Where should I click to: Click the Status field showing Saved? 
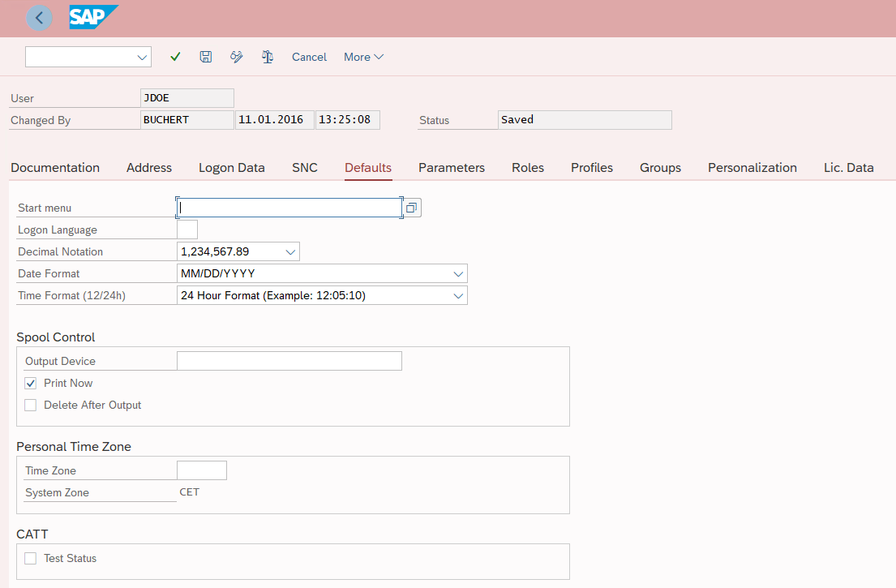(x=585, y=120)
